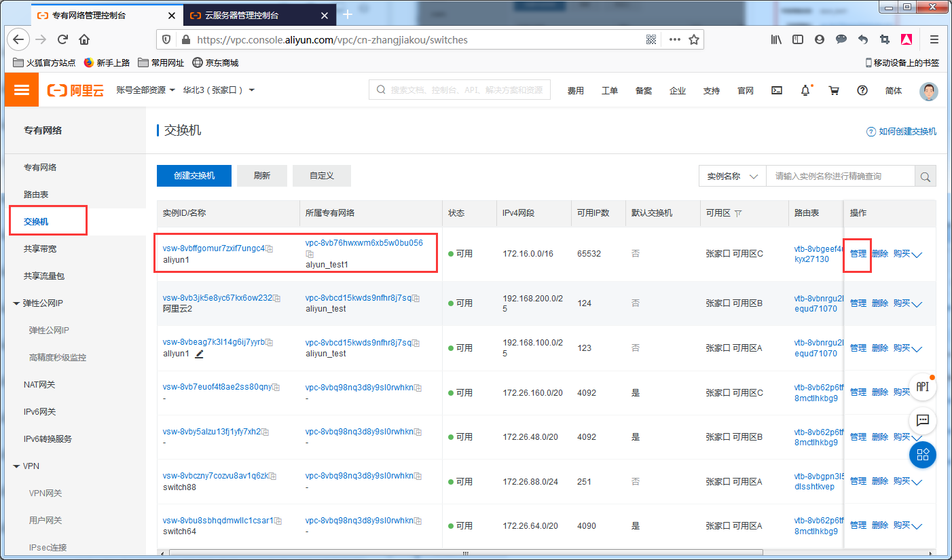Click the availability zone filter icon

738,213
